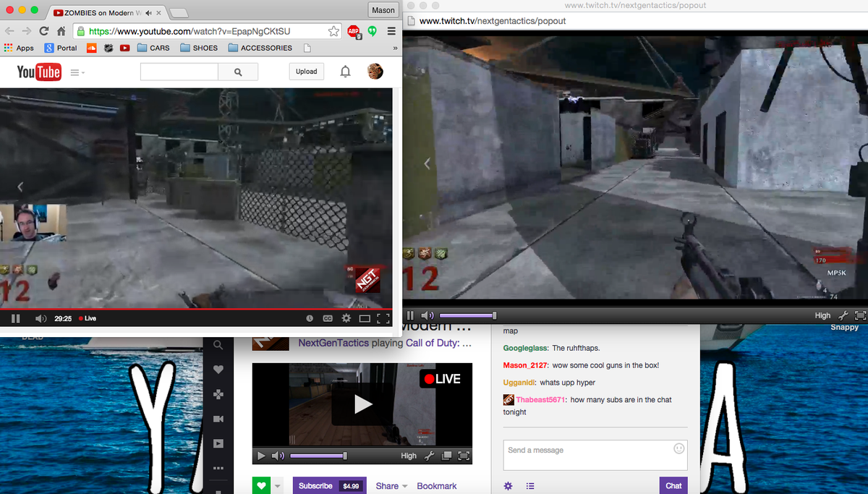Go back in Chrome history
Image resolution: width=868 pixels, height=494 pixels.
coord(9,31)
